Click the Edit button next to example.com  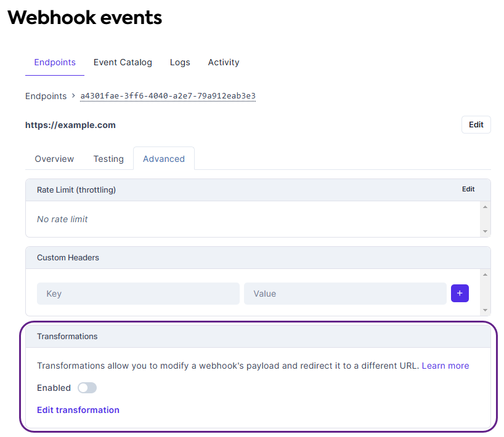click(x=476, y=124)
